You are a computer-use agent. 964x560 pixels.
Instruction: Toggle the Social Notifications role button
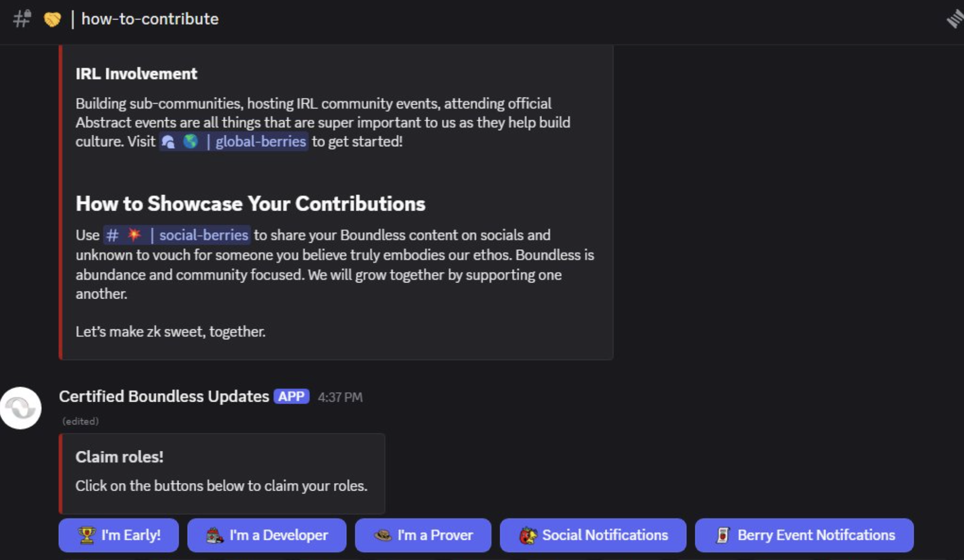pyautogui.click(x=593, y=535)
